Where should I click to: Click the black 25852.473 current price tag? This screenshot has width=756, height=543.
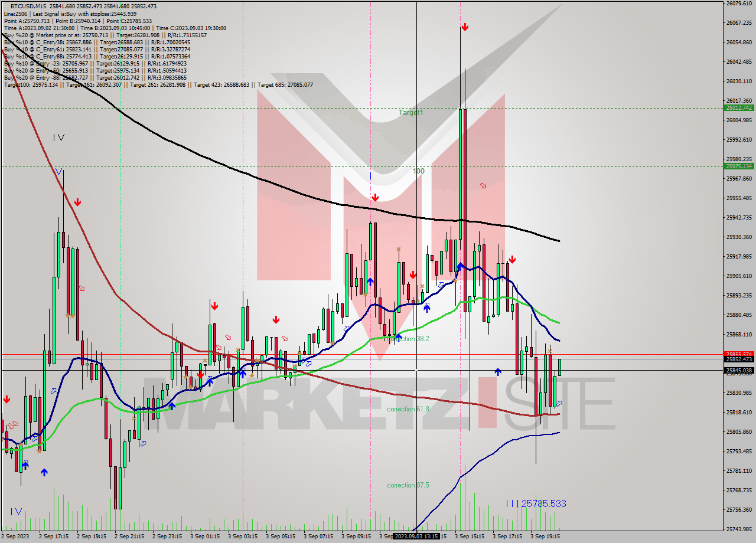pyautogui.click(x=739, y=359)
